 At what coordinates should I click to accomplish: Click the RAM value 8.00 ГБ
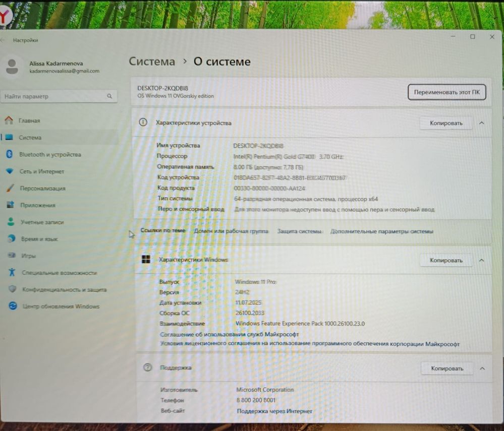point(268,167)
